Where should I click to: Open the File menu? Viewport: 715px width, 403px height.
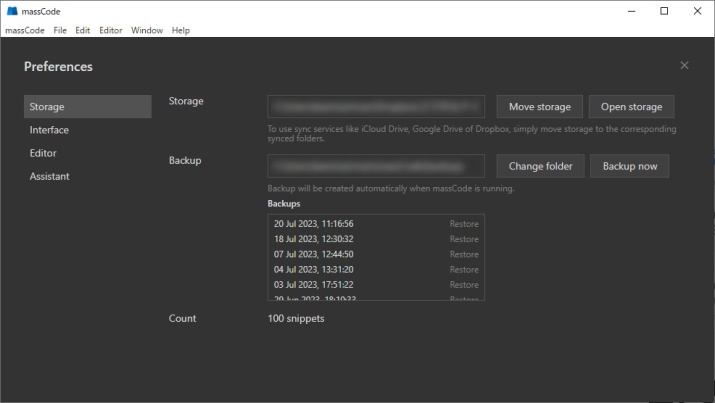point(60,30)
